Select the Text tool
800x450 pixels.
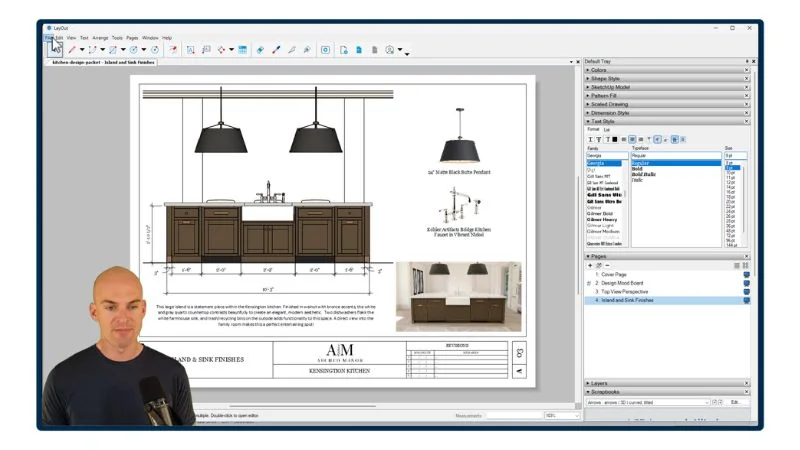[x=190, y=50]
